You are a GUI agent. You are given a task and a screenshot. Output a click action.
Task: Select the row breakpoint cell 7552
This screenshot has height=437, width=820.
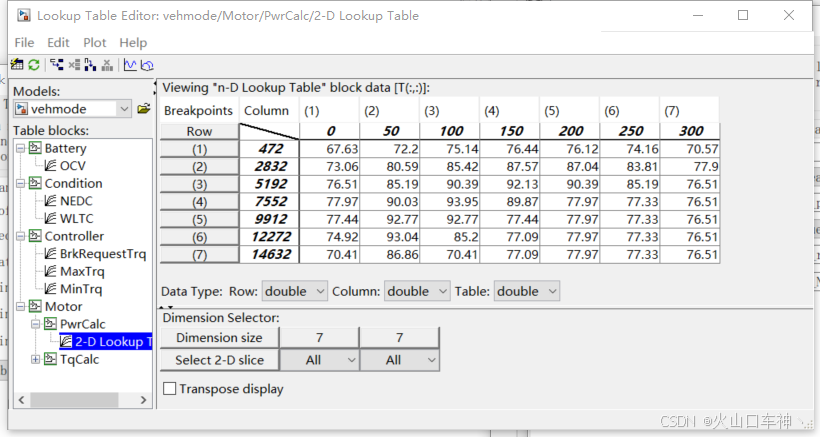pyautogui.click(x=269, y=202)
